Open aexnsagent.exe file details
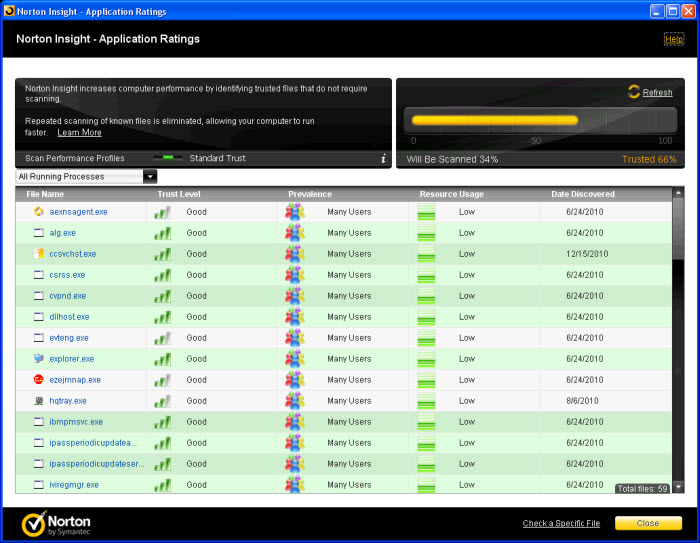This screenshot has height=543, width=700. [79, 212]
